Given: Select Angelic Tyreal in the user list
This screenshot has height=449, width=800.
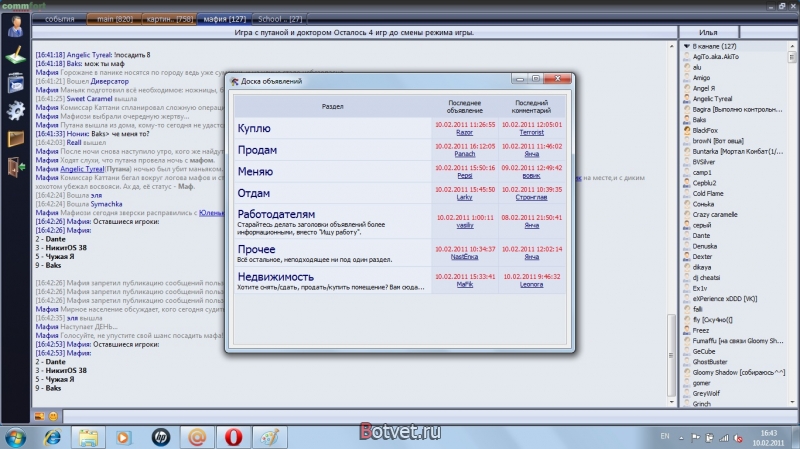Looking at the screenshot, I should coord(712,98).
